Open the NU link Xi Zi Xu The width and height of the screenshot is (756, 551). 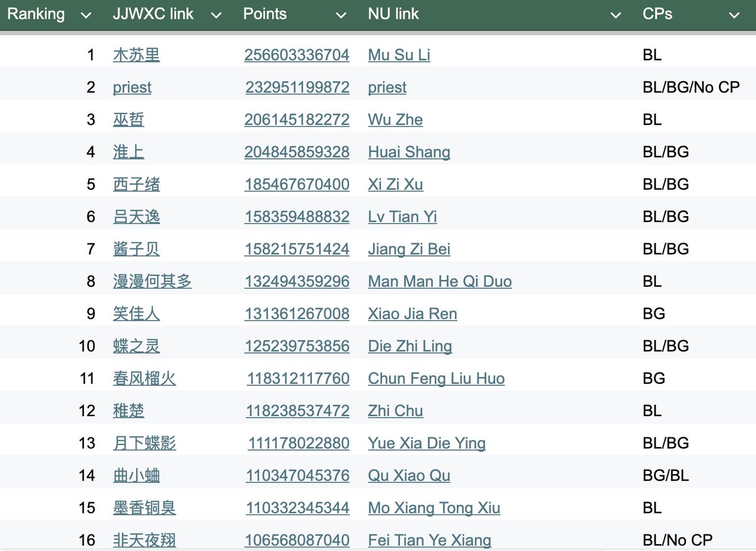tap(396, 184)
